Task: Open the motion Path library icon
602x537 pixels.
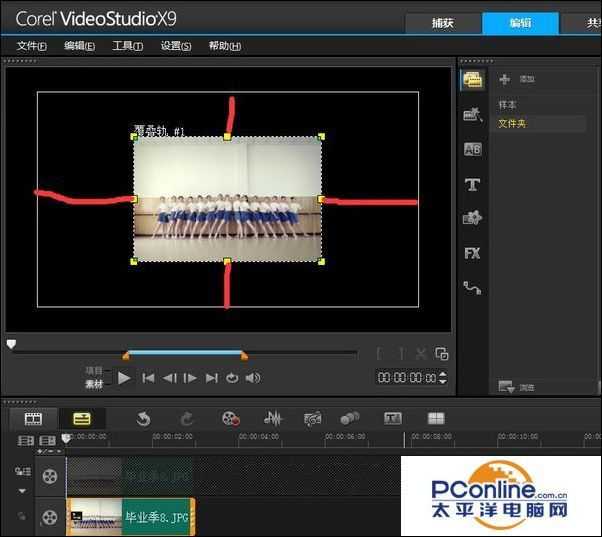Action: click(472, 288)
